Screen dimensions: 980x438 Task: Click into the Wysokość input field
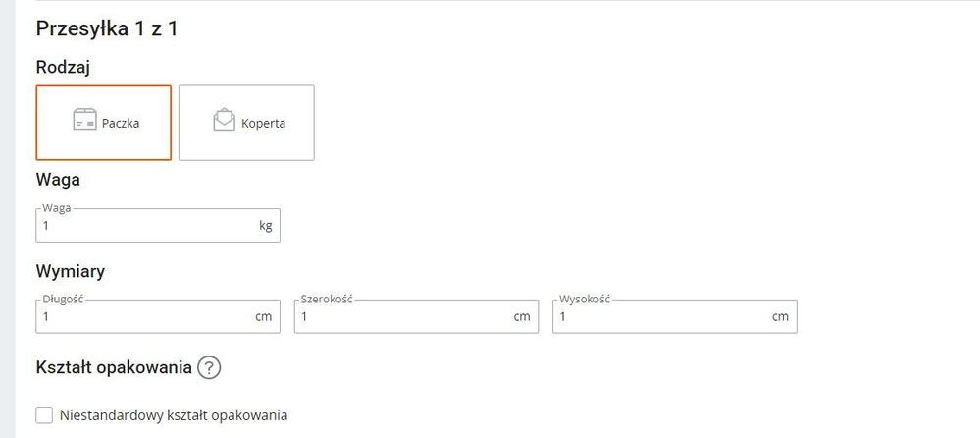tap(659, 317)
